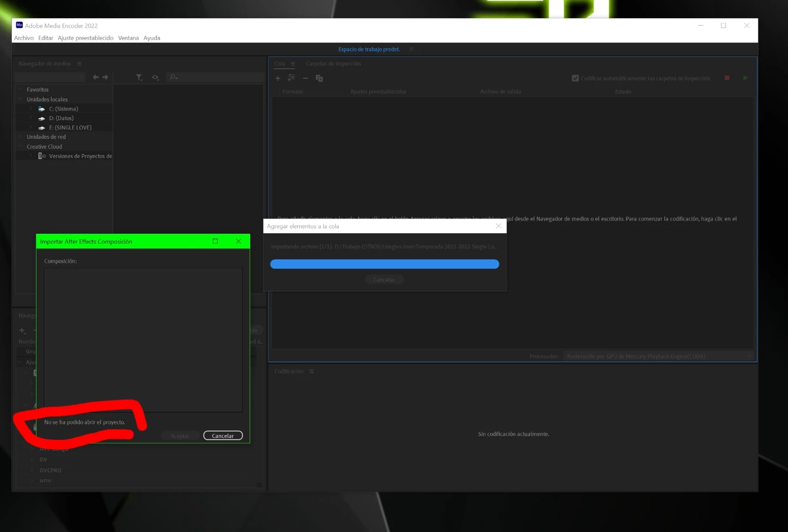Open queue output settings sliders icon

292,78
